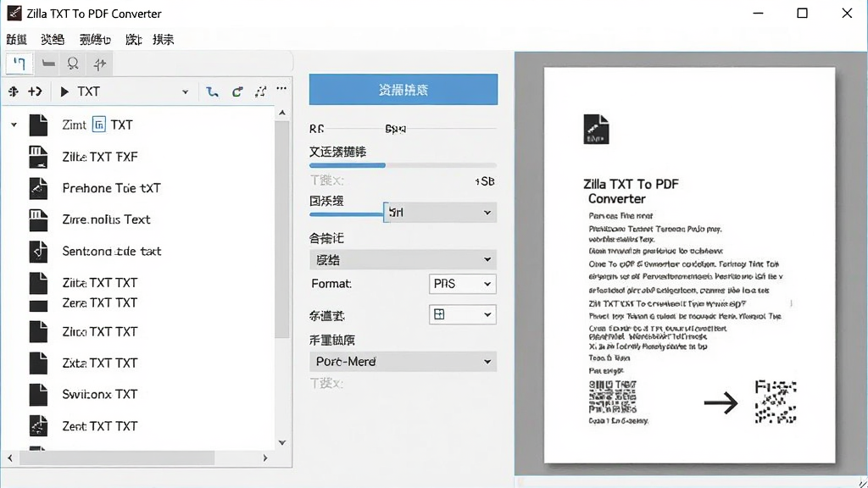This screenshot has height=488, width=868.
Task: Select the Prehone Toe tXT file name
Action: 111,188
